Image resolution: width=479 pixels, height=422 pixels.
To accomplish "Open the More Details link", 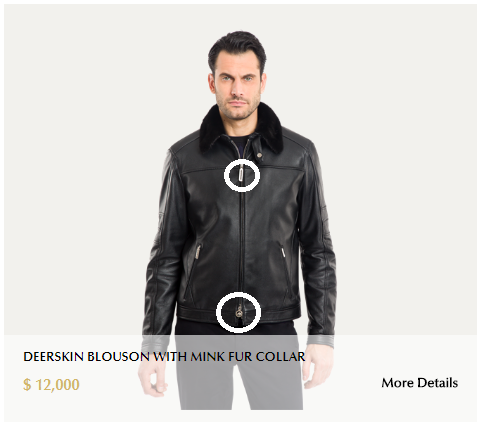I will (x=419, y=383).
